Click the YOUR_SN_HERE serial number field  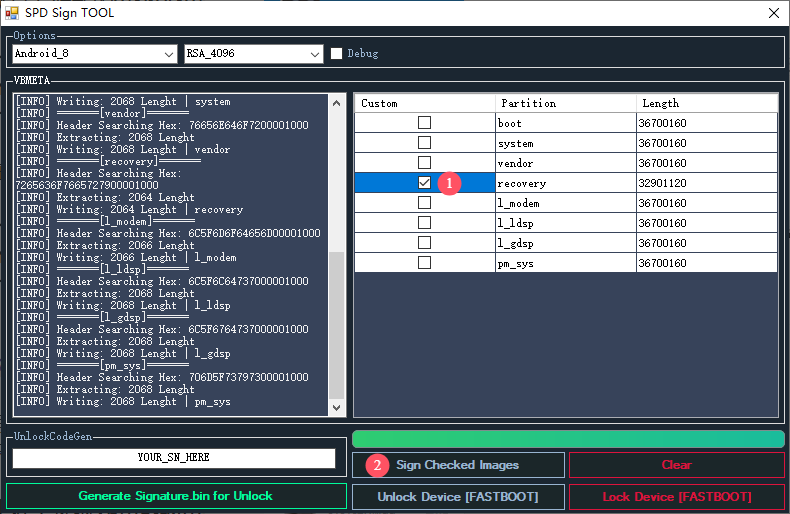pos(174,458)
